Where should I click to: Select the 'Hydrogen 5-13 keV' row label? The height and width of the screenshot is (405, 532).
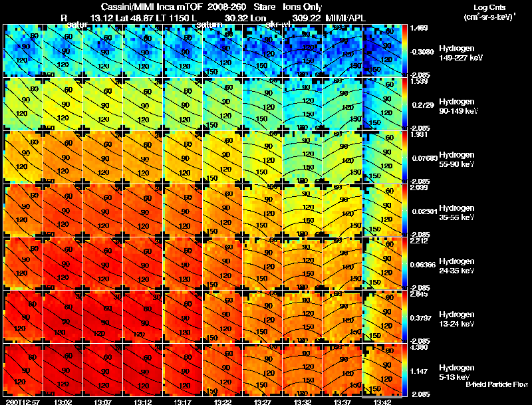pos(457,372)
